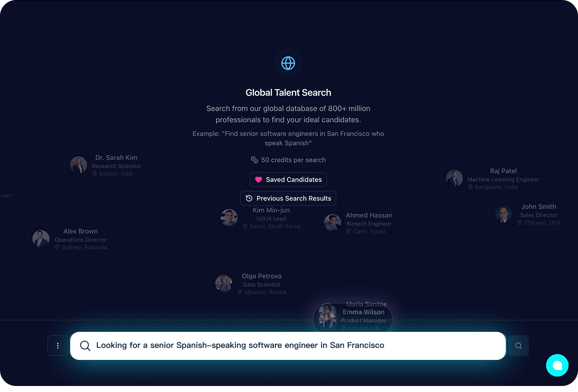Viewport: 578px width, 392px height.
Task: Click John Smith's avatar photo
Action: coord(503,214)
